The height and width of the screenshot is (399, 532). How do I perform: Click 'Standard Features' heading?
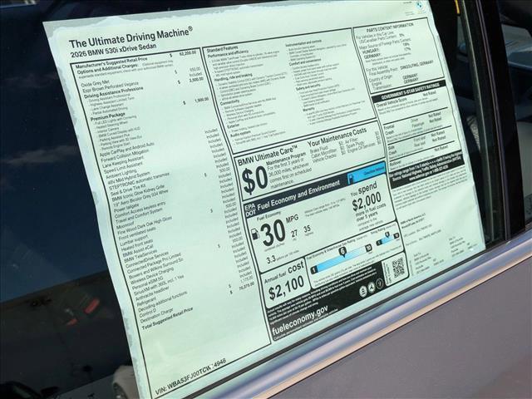coord(222,50)
